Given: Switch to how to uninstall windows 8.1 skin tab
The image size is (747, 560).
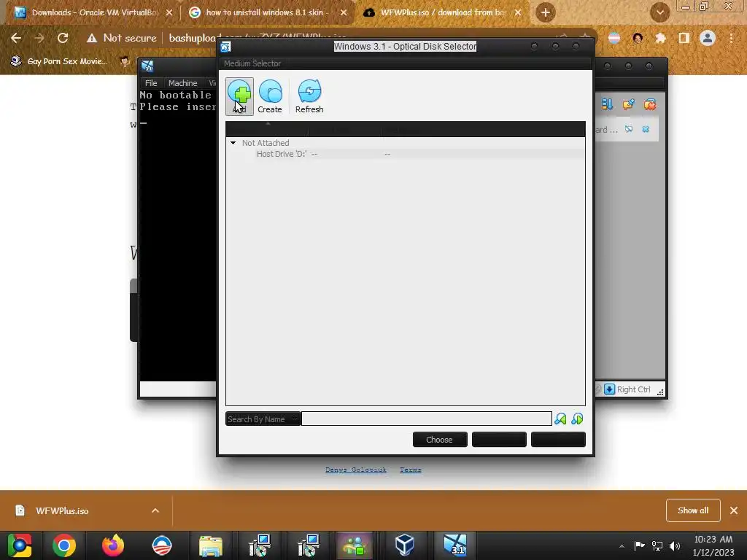Looking at the screenshot, I should point(267,12).
